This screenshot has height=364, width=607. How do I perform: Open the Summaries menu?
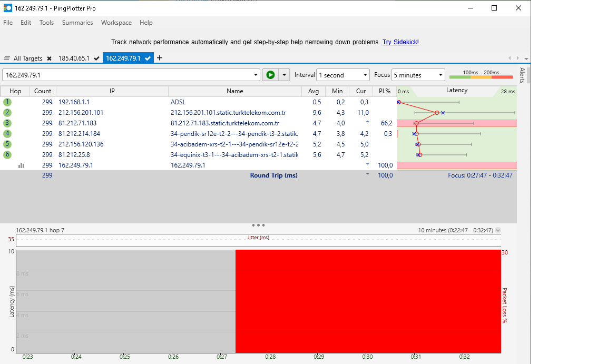tap(77, 23)
